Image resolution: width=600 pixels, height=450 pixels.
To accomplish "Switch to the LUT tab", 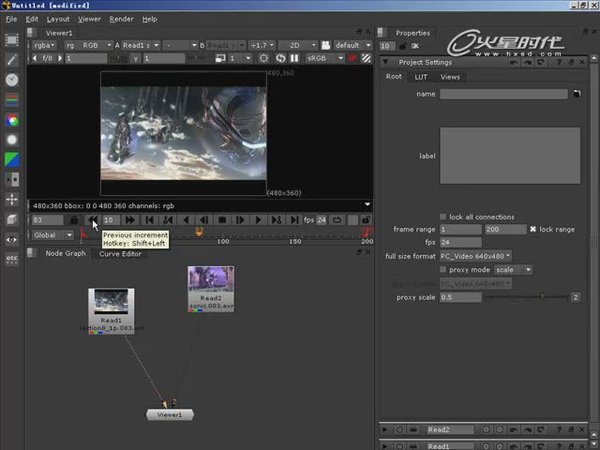I will point(421,76).
